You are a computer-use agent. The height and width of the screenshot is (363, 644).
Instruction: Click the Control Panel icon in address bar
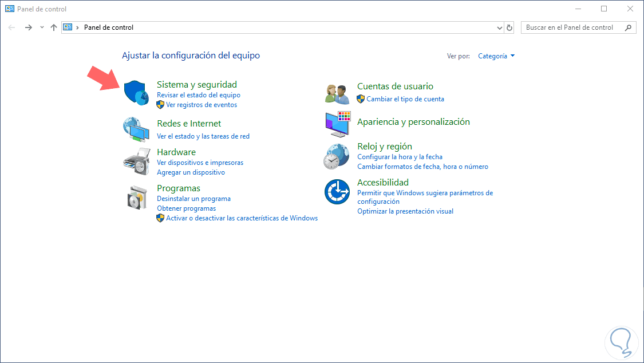tap(68, 27)
